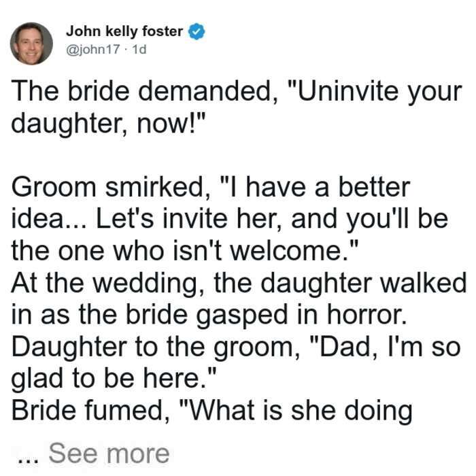Click the line "The bride demanded"
476x476 pixels.
click(237, 92)
